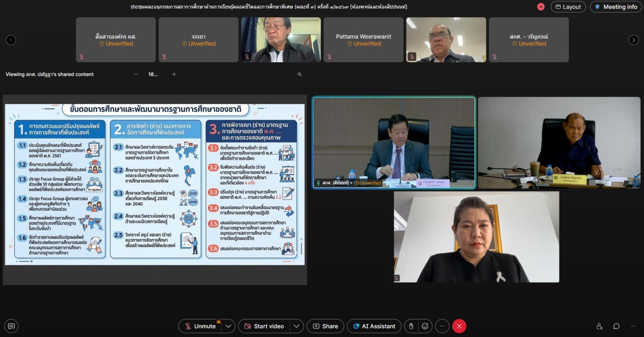Open the emoji reactions picker
The height and width of the screenshot is (337, 644).
tap(425, 326)
